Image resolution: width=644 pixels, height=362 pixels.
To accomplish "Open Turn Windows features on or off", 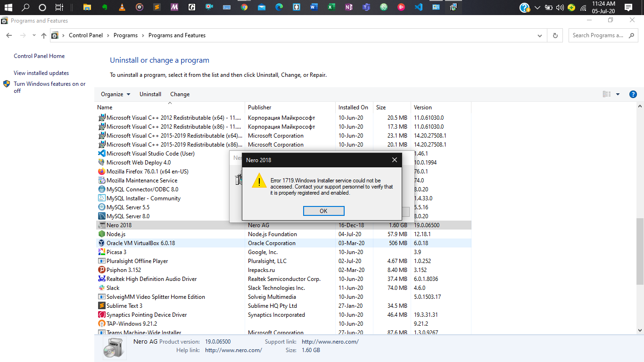I will (50, 87).
